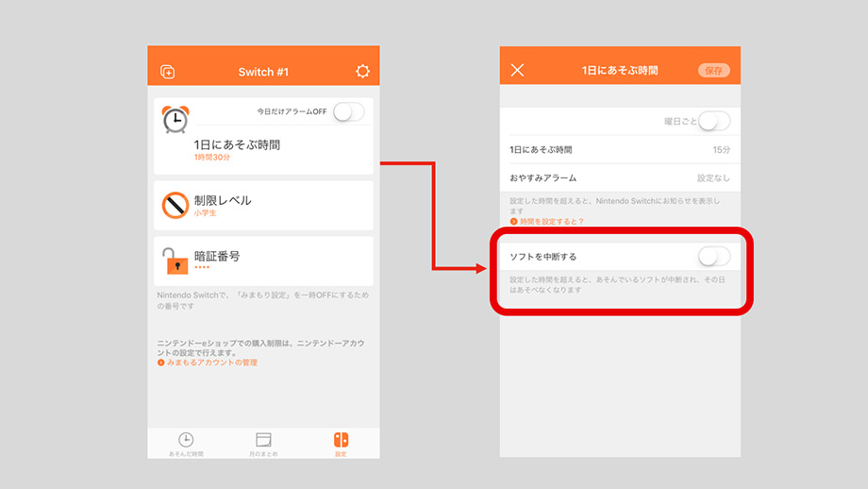Screen dimensions: 868x489
Task: Switch to あそんだ時間 tab
Action: click(186, 444)
